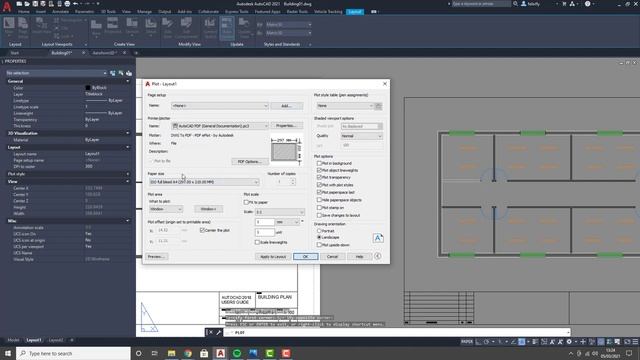Image resolution: width=640 pixels, height=360 pixels.
Task: Enable Plot stamp on checkbox
Action: (319, 208)
